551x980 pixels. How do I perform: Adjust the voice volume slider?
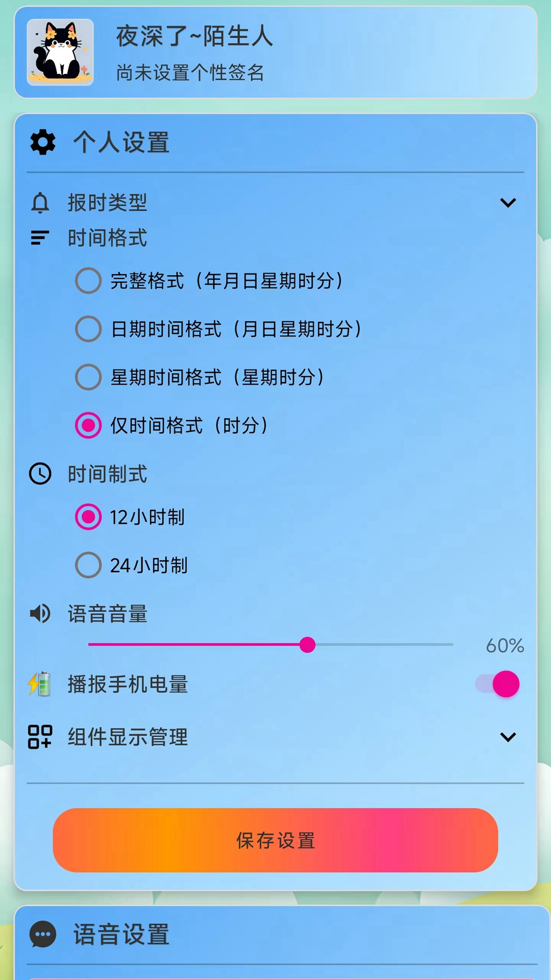tap(308, 645)
